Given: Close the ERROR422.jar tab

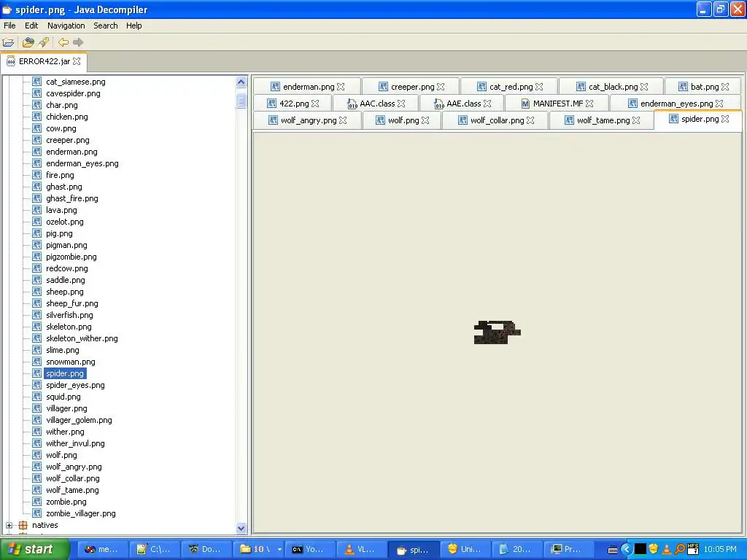Looking at the screenshot, I should coord(77,61).
